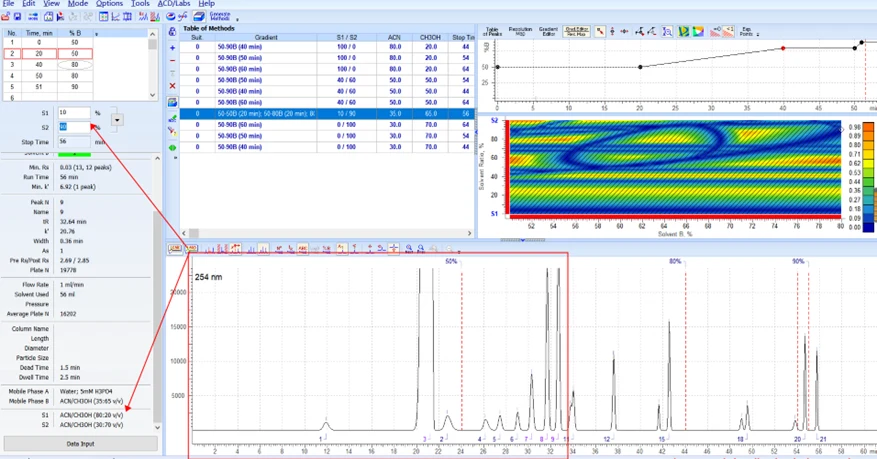Click the ABC peak label icon in the chromatogram toolbar
Image resolution: width=877 pixels, height=459 pixels.
[303, 249]
